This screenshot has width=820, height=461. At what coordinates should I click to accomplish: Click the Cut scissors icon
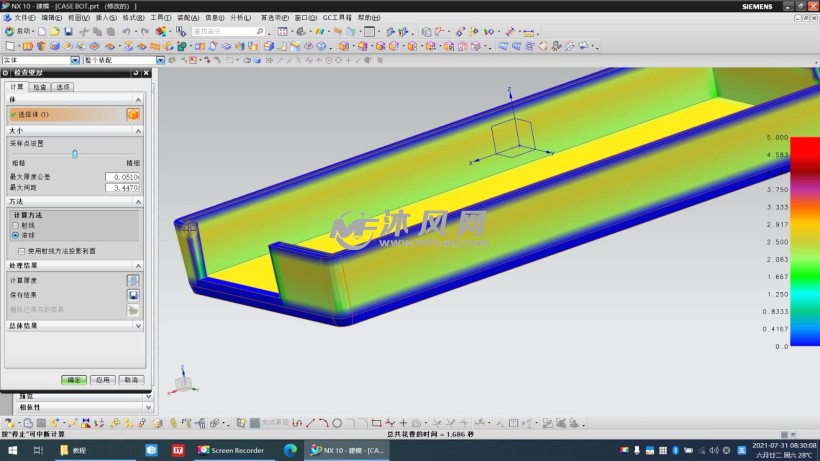pyautogui.click(x=83, y=32)
